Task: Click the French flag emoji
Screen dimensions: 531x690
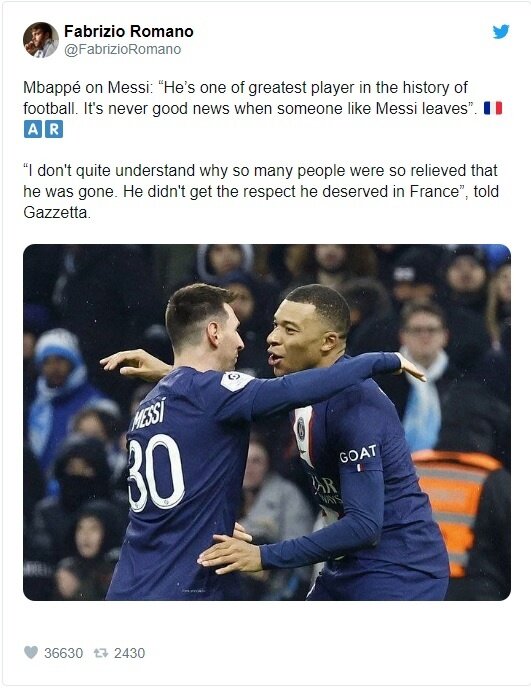Action: 493,108
